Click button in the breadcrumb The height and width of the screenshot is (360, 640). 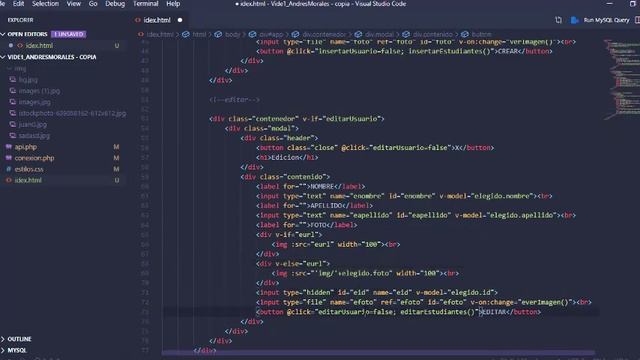[481, 34]
